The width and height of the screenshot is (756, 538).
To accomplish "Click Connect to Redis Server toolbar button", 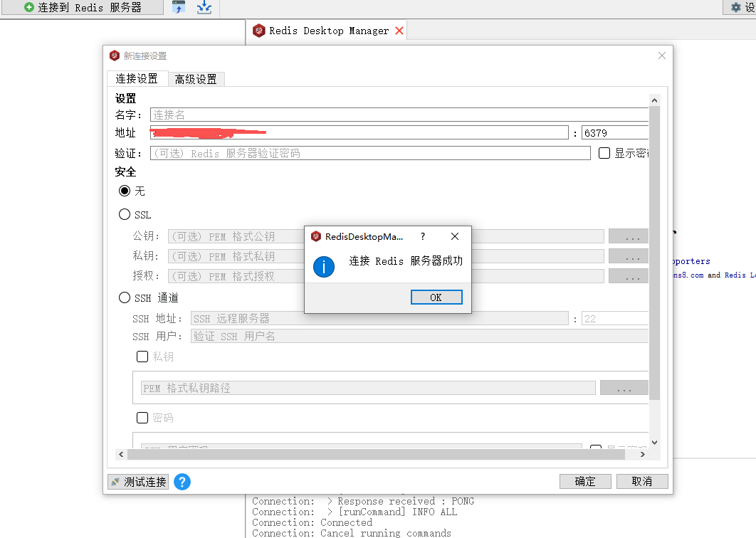I will (x=83, y=7).
